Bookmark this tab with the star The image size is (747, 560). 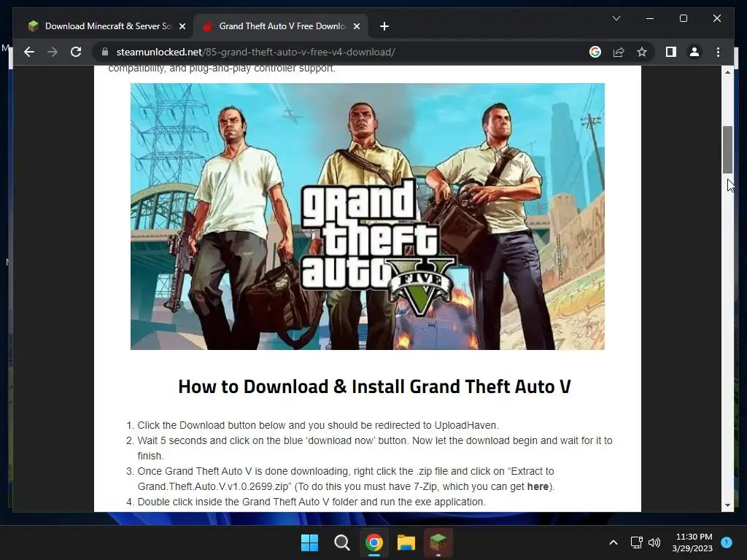tap(642, 52)
